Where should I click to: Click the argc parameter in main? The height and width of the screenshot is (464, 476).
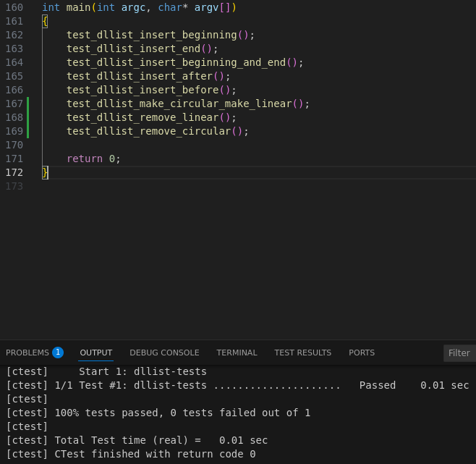(x=133, y=7)
